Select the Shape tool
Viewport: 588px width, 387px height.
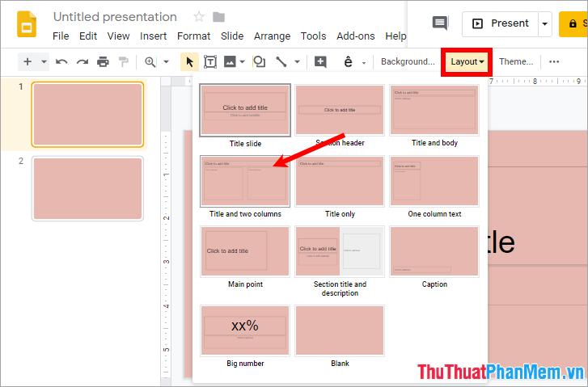[259, 62]
